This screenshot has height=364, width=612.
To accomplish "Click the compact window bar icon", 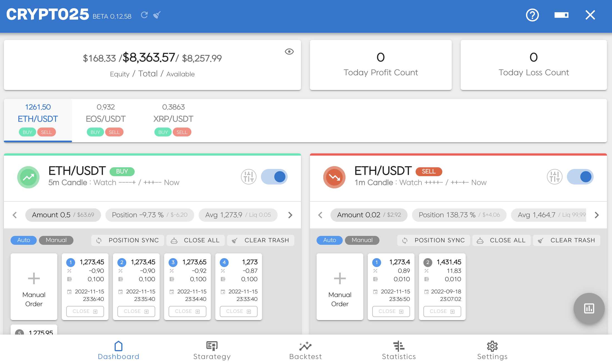I will [x=561, y=15].
